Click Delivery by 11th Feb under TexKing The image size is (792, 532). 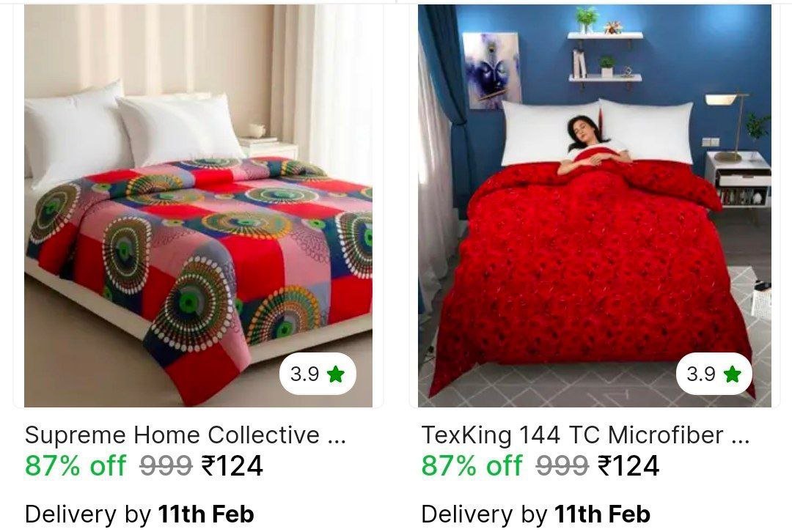(x=536, y=514)
